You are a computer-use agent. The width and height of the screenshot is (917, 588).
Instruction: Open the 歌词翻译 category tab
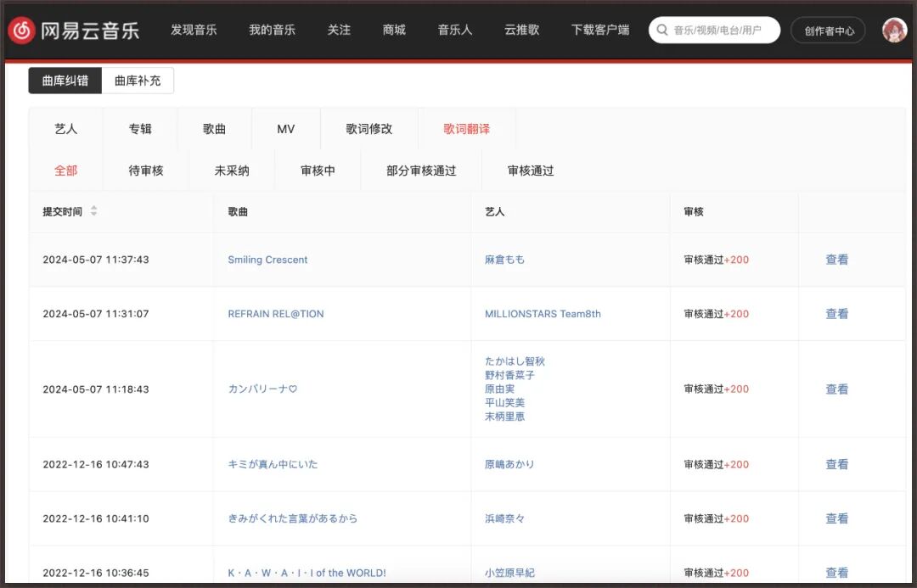[467, 129]
